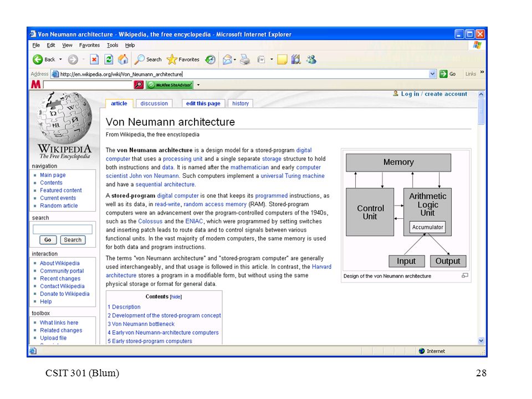Stop page loading with the red X icon
The height and width of the screenshot is (399, 532).
tap(94, 60)
